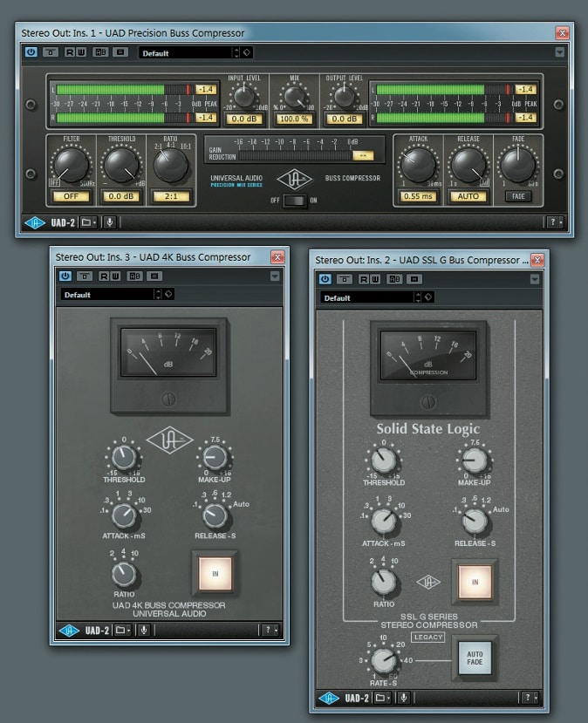Toggle bypass icon in SSL G Bus window
This screenshot has width=588, height=723.
(325, 279)
